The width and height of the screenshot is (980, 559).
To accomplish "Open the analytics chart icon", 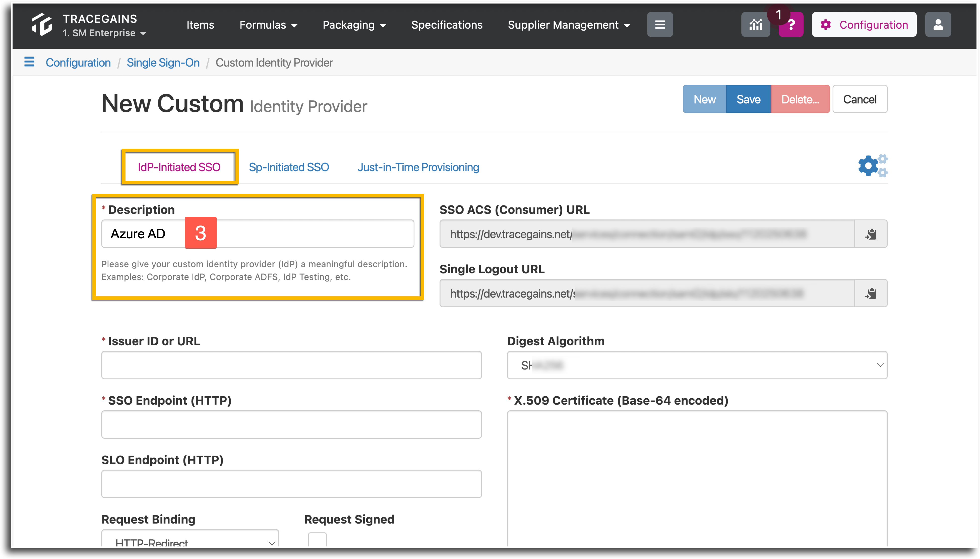I will (x=756, y=25).
